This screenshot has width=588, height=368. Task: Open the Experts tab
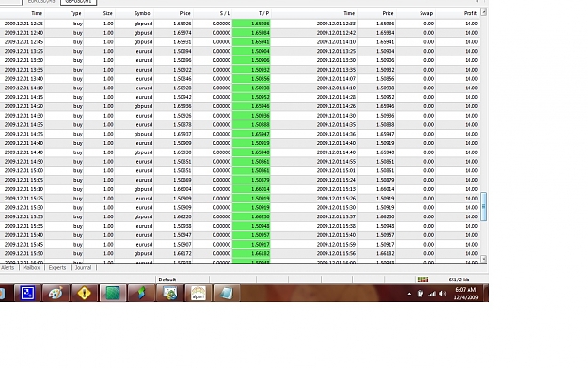click(x=57, y=268)
